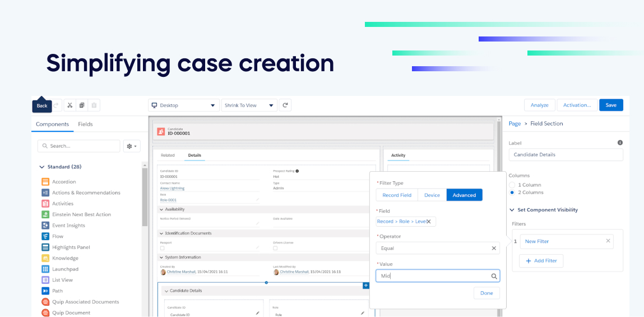The image size is (644, 317).
Task: Select the Activities component icon
Action: tap(45, 204)
